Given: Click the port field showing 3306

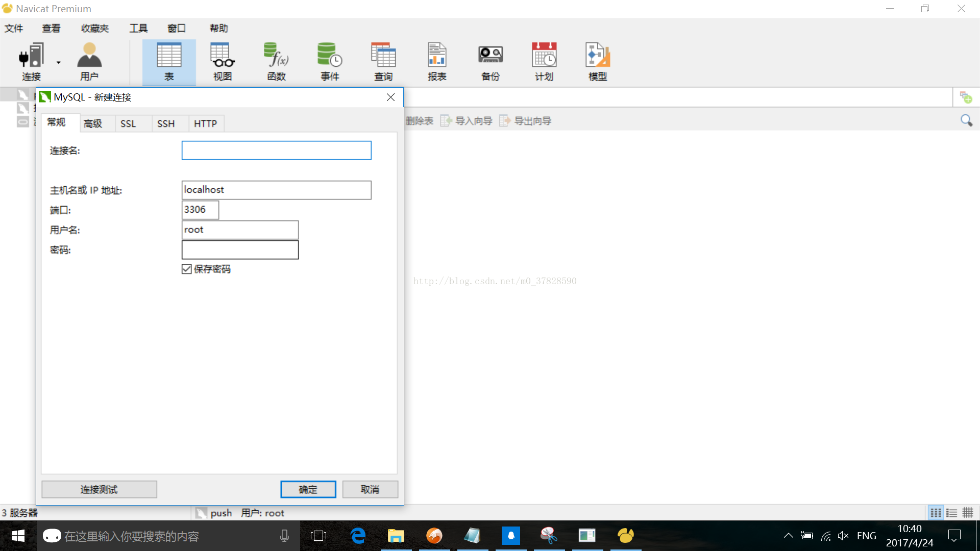Looking at the screenshot, I should tap(200, 210).
